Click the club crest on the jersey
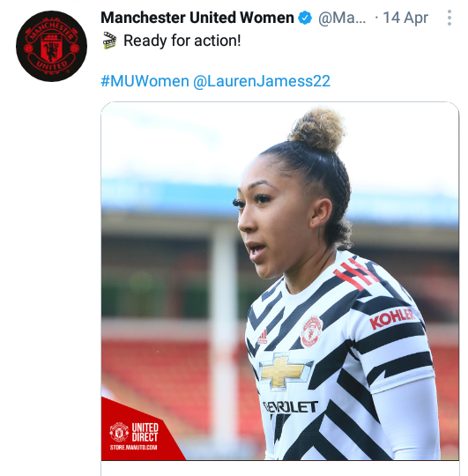The height and width of the screenshot is (476, 468). click(311, 331)
